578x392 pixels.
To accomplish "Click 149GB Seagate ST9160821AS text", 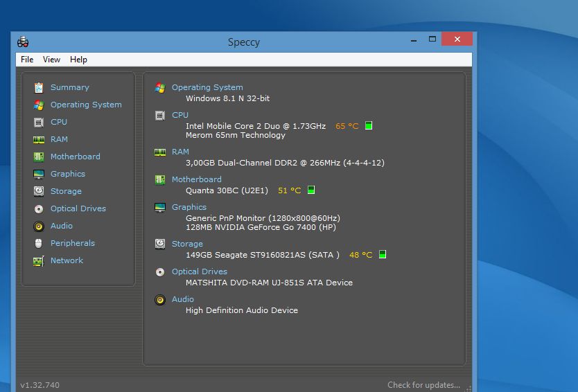I will pyautogui.click(x=263, y=255).
